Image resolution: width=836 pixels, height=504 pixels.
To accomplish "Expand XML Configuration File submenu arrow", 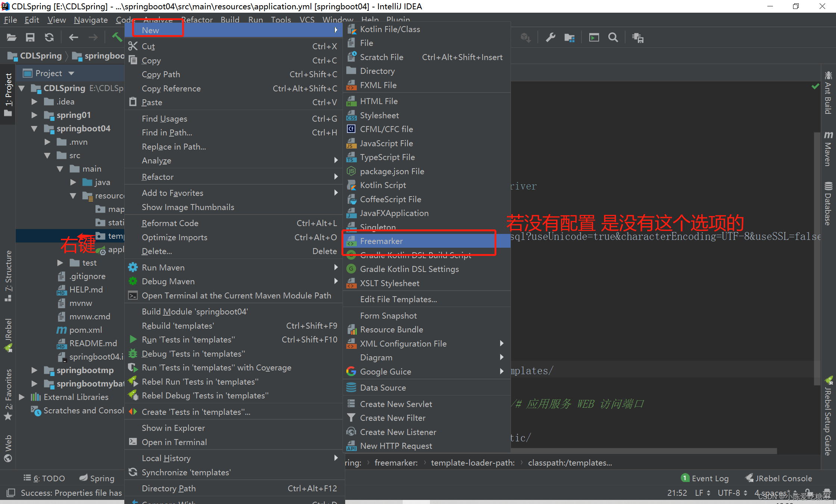I will coord(502,343).
